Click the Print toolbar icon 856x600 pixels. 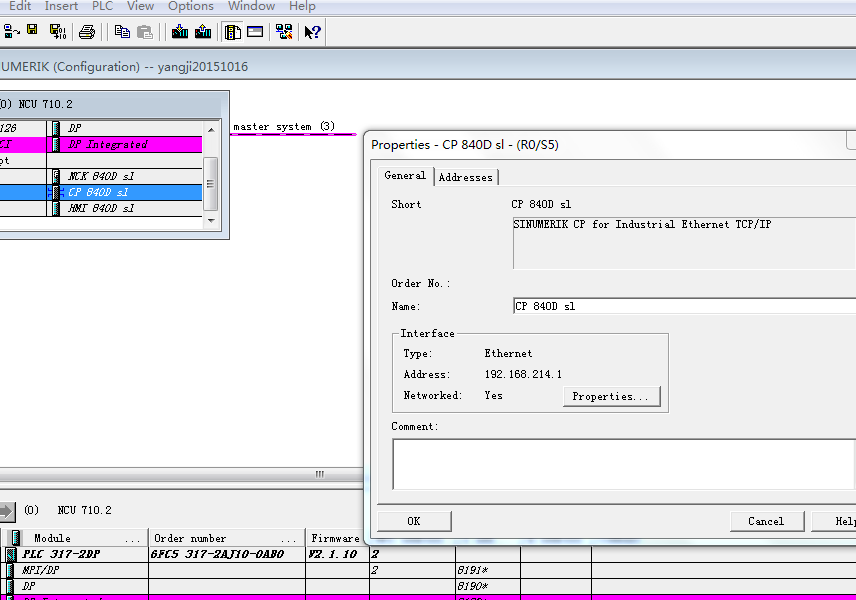pyautogui.click(x=87, y=32)
